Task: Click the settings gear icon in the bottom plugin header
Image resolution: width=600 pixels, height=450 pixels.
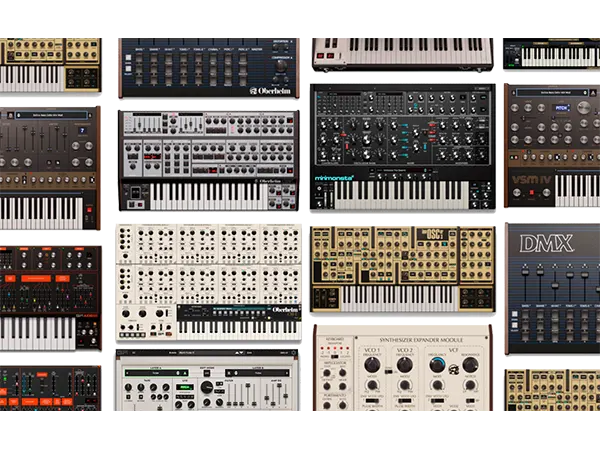Action: pyautogui.click(x=294, y=353)
